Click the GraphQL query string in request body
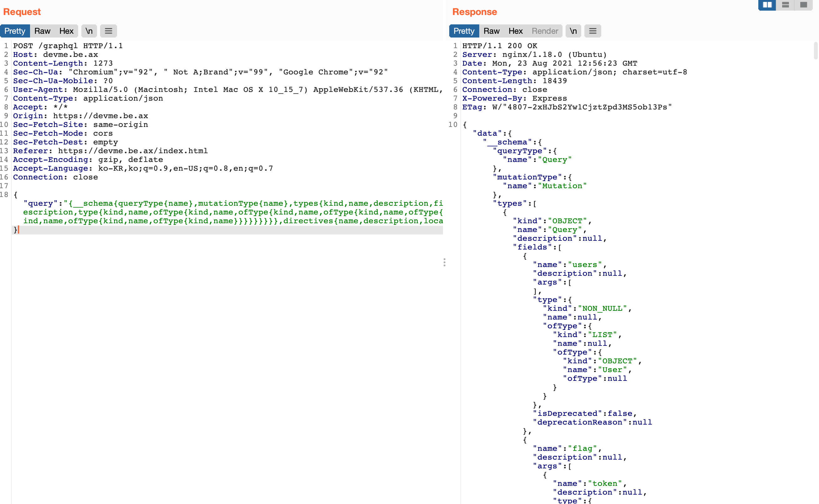The image size is (819, 504). point(233,212)
